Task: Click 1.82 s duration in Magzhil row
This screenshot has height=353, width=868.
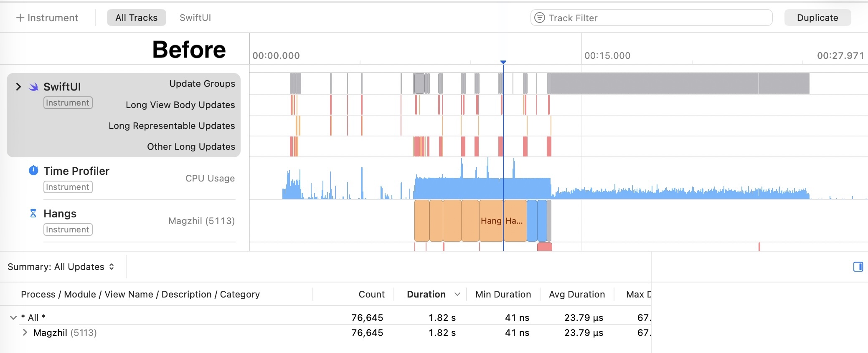Action: [442, 333]
